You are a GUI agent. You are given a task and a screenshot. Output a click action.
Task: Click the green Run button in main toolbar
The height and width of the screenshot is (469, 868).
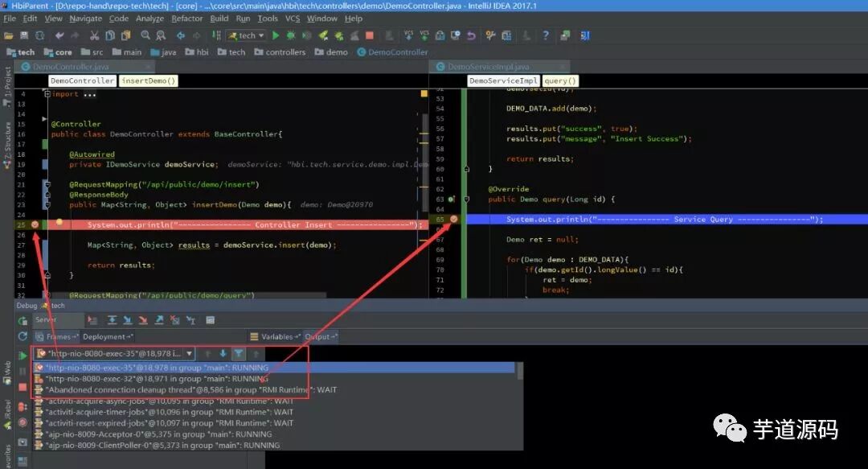tap(276, 35)
